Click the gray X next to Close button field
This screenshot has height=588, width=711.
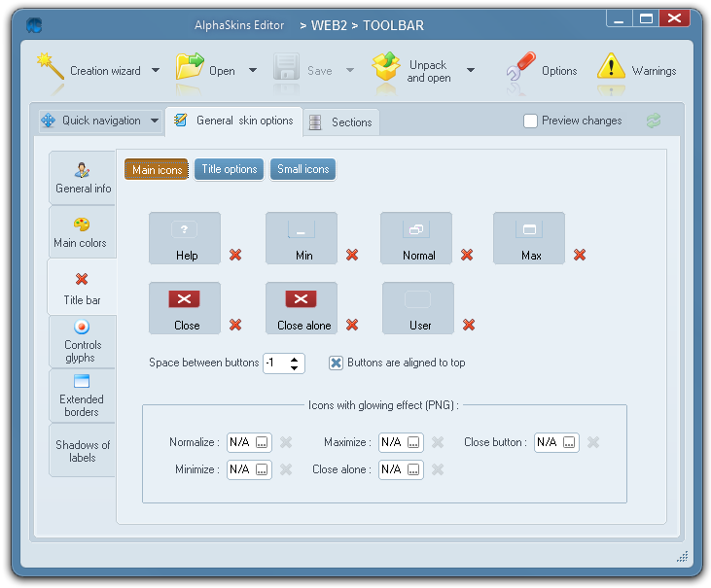593,442
